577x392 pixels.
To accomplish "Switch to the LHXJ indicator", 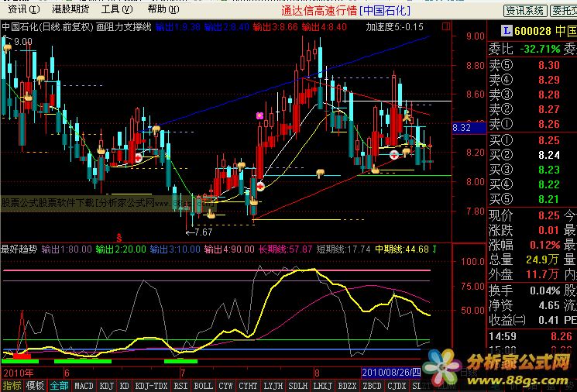I will [323, 386].
